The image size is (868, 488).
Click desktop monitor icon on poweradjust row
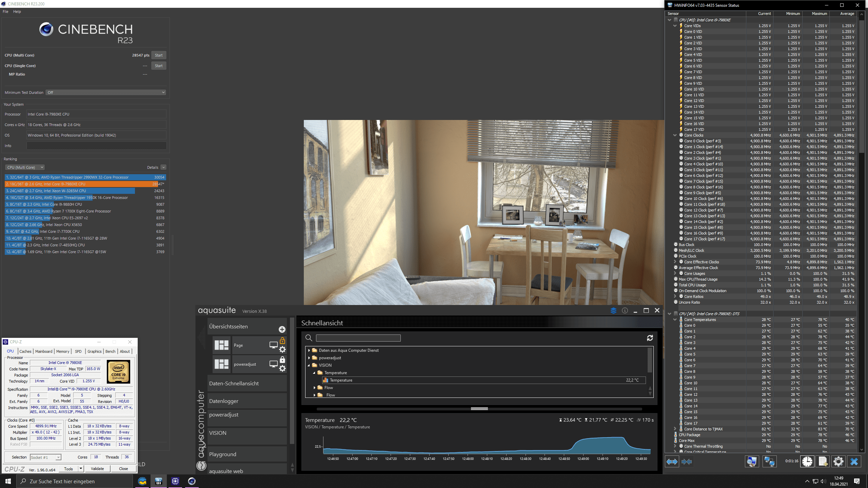pos(273,364)
